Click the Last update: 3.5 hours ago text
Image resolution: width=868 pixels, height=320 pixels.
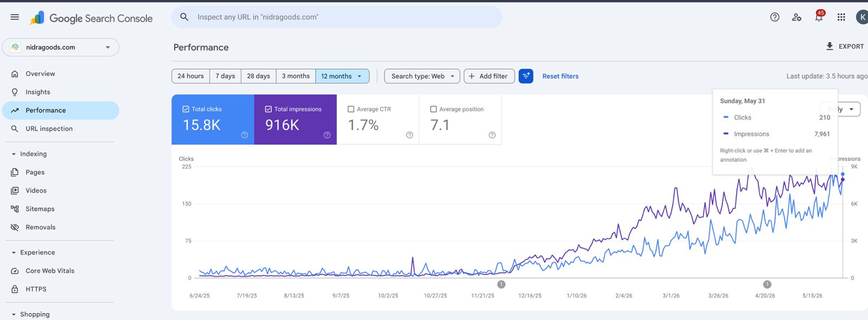(x=827, y=76)
